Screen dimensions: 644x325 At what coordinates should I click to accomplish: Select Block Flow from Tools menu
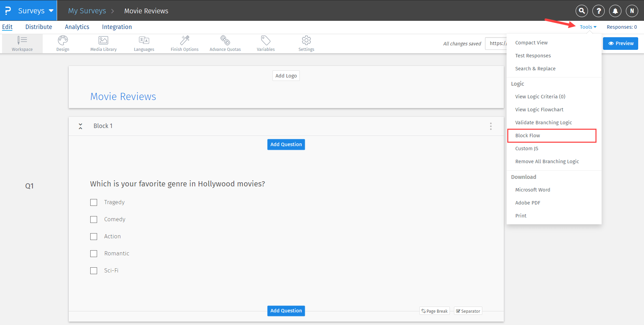(527, 135)
